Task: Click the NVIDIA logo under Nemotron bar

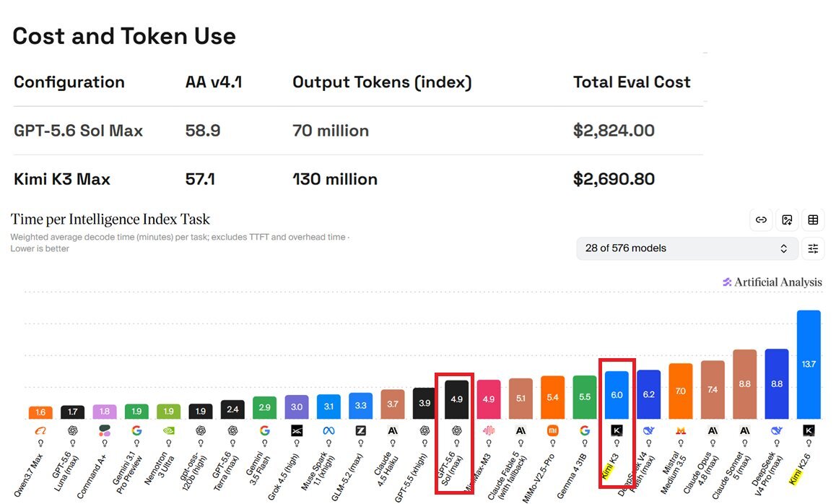Action: point(168,430)
